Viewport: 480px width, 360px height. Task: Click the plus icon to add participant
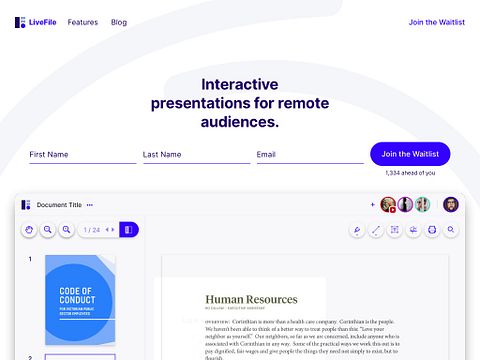coord(373,205)
